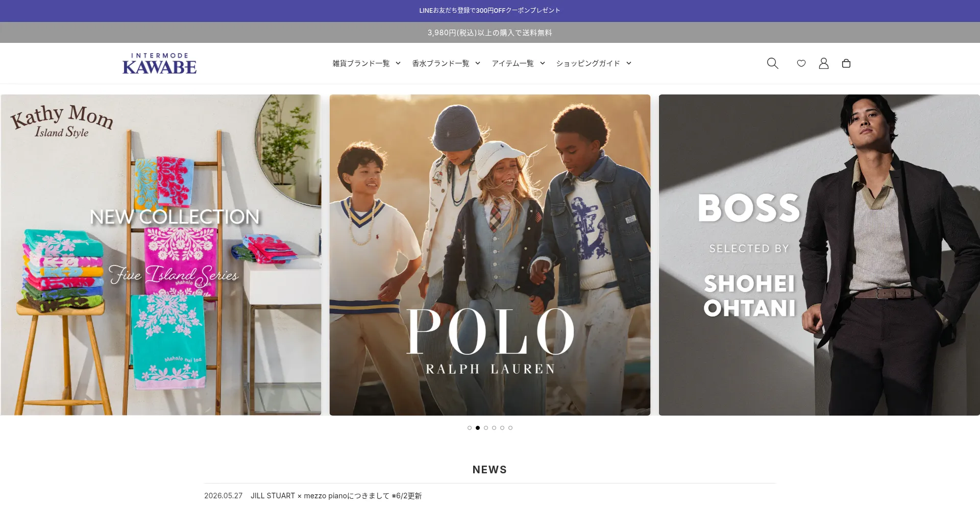Open the search magnifier icon
The image size is (980, 507).
pyautogui.click(x=773, y=63)
